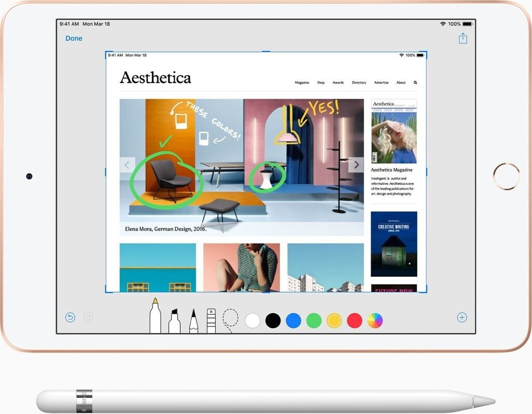Open the Share sheet icon
Viewport: 532px width, 414px height.
tap(463, 38)
